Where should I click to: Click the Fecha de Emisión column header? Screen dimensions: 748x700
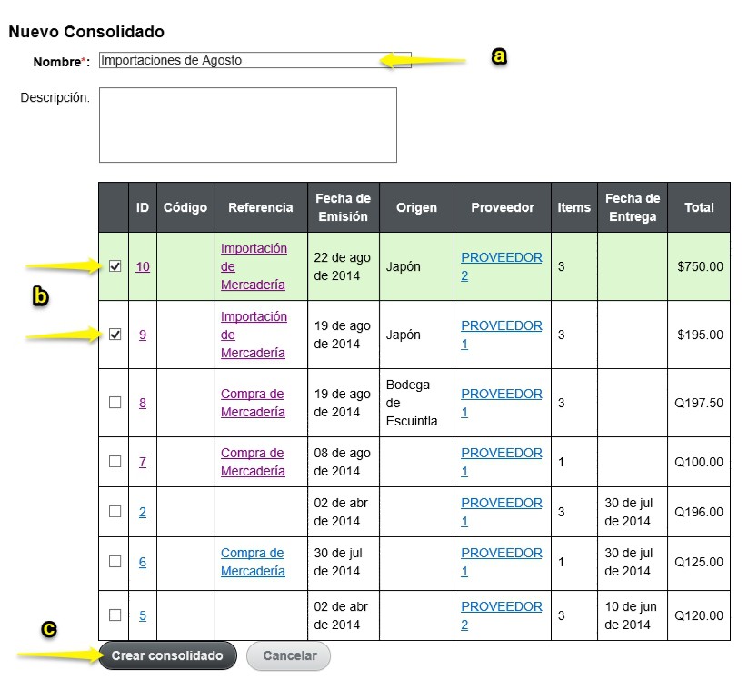click(344, 207)
